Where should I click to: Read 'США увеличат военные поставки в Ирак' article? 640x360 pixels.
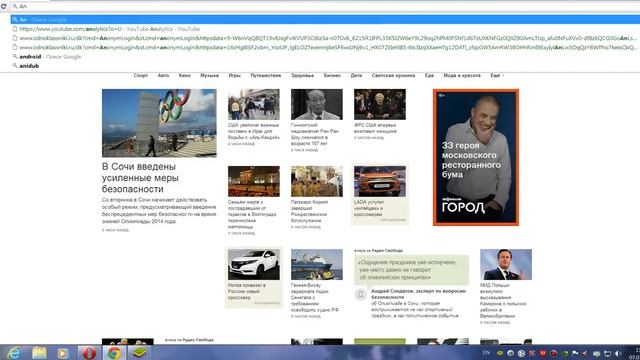click(x=253, y=131)
